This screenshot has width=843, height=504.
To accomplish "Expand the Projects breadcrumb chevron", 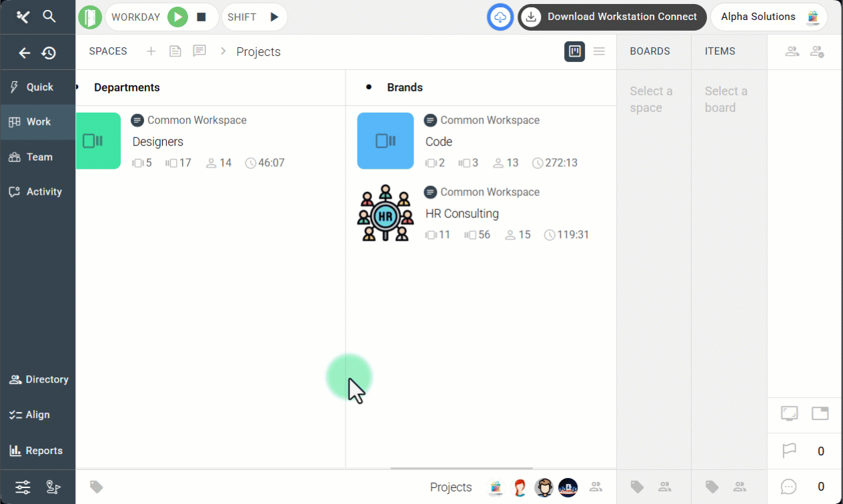I will click(x=223, y=51).
